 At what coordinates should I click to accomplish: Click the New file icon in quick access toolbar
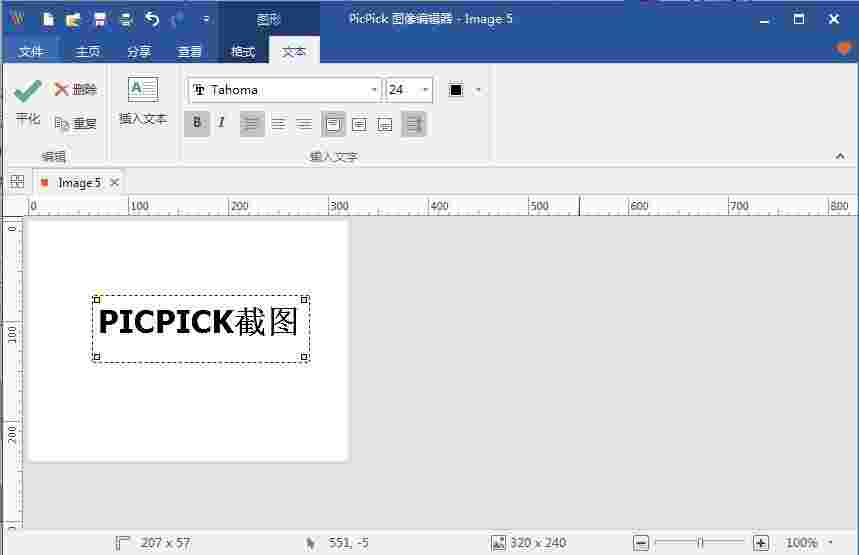[48, 20]
